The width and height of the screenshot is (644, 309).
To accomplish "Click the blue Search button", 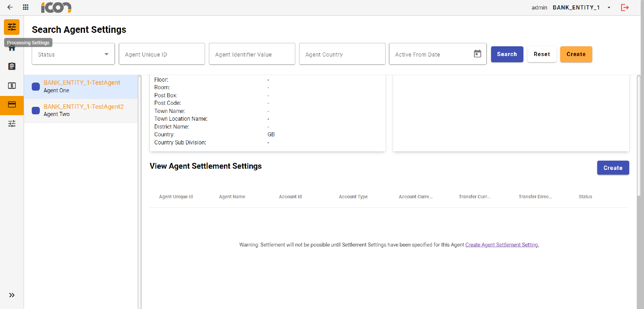I will (x=507, y=54).
